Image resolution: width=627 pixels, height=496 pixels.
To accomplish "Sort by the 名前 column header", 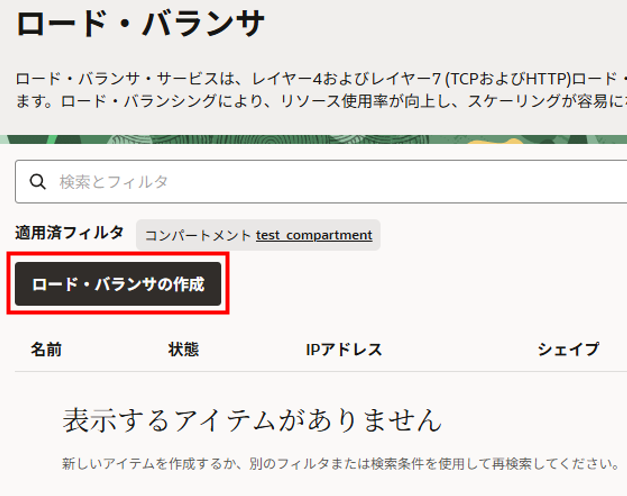I will click(46, 349).
